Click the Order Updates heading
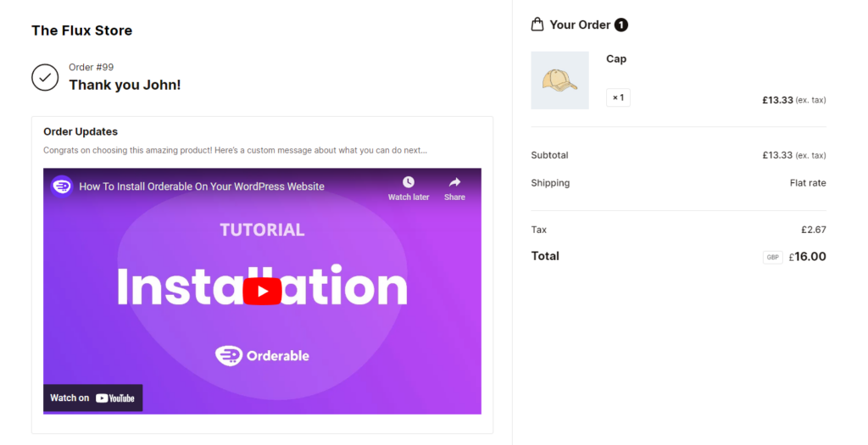 (x=81, y=131)
